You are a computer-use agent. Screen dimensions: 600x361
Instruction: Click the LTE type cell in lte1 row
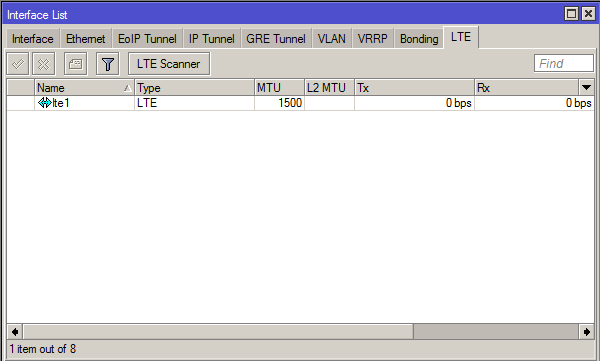pos(194,103)
